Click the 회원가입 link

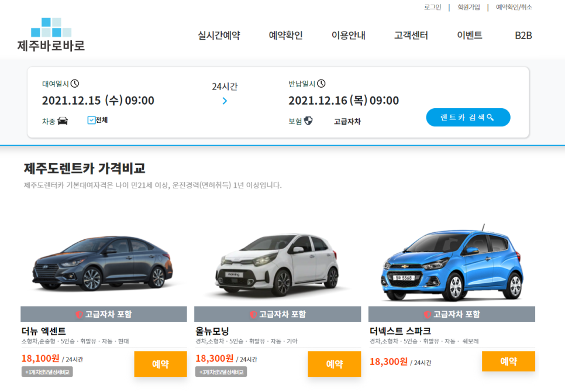(469, 7)
